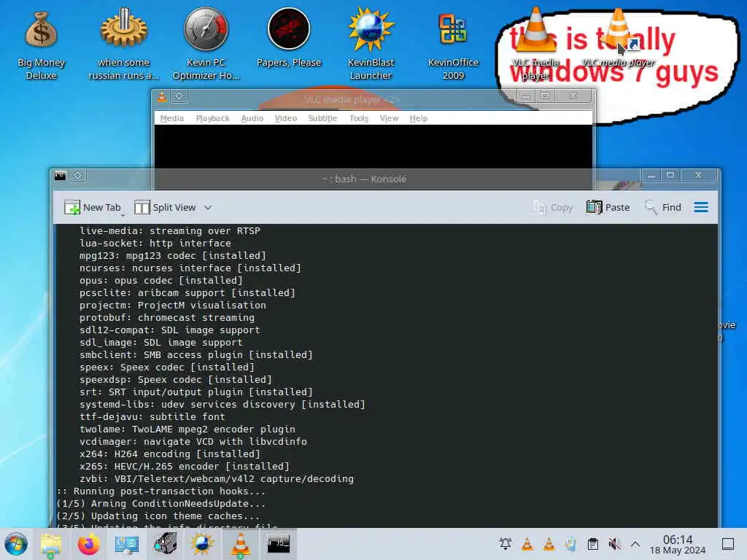Open KevinBlast sun icon in taskbar
747x560 pixels.
click(x=203, y=544)
